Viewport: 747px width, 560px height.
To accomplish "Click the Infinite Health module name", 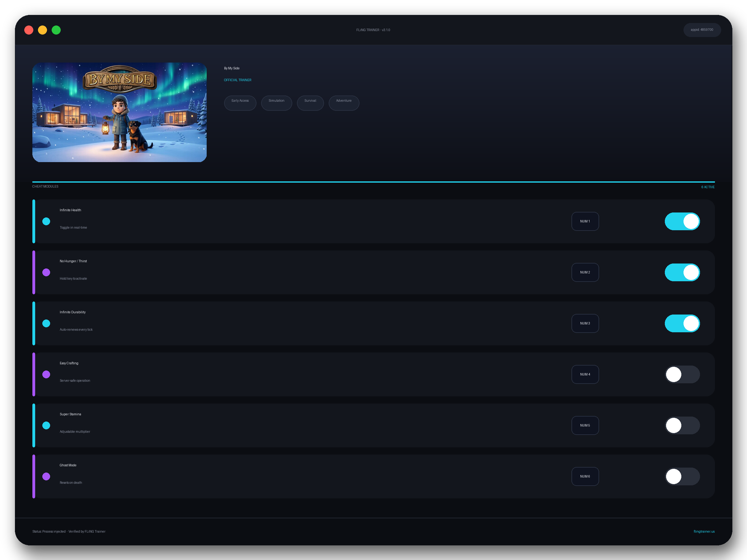I will click(x=70, y=210).
